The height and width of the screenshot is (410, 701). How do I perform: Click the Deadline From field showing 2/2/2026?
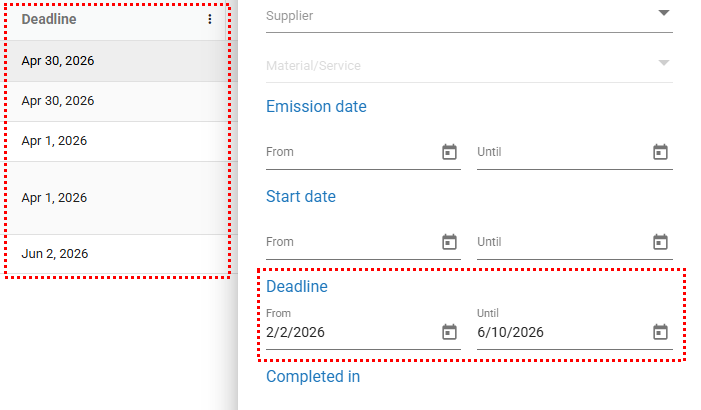pos(350,332)
